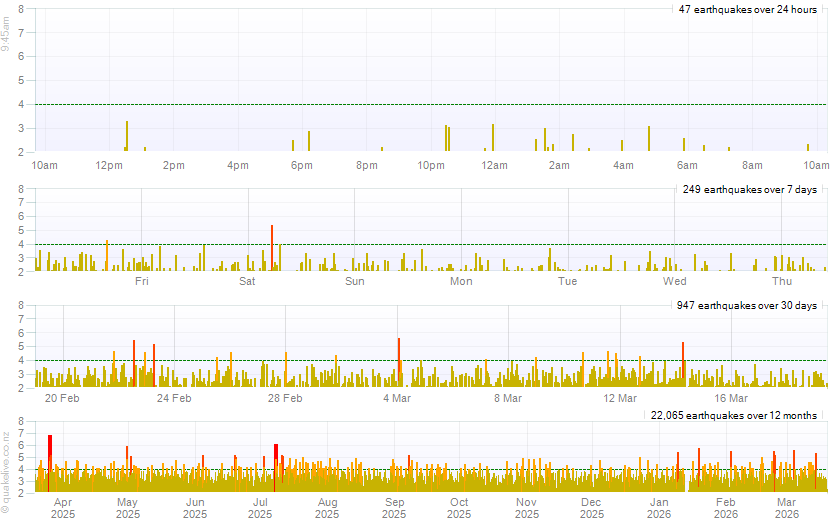Click the bar just after 6pm in 24-hour chart

pos(309,141)
